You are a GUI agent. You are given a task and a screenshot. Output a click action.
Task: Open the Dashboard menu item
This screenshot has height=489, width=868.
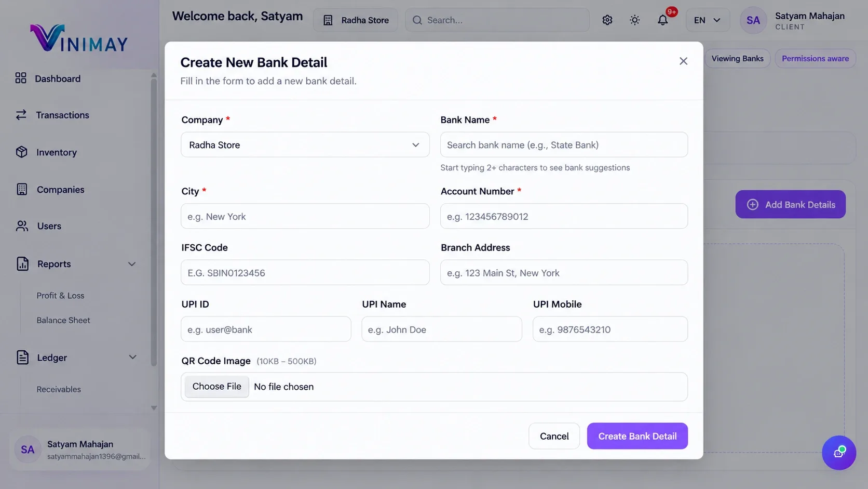58,78
